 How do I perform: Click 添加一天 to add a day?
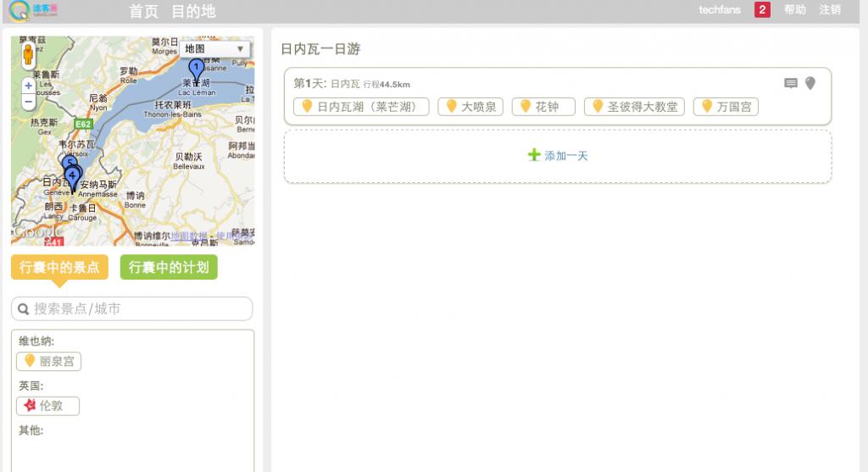point(565,156)
